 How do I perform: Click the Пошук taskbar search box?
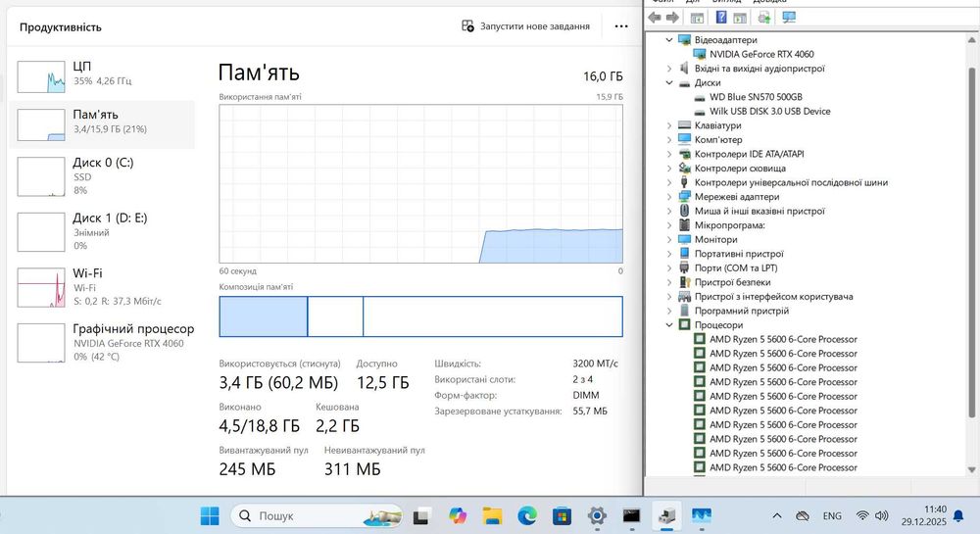click(x=317, y=516)
